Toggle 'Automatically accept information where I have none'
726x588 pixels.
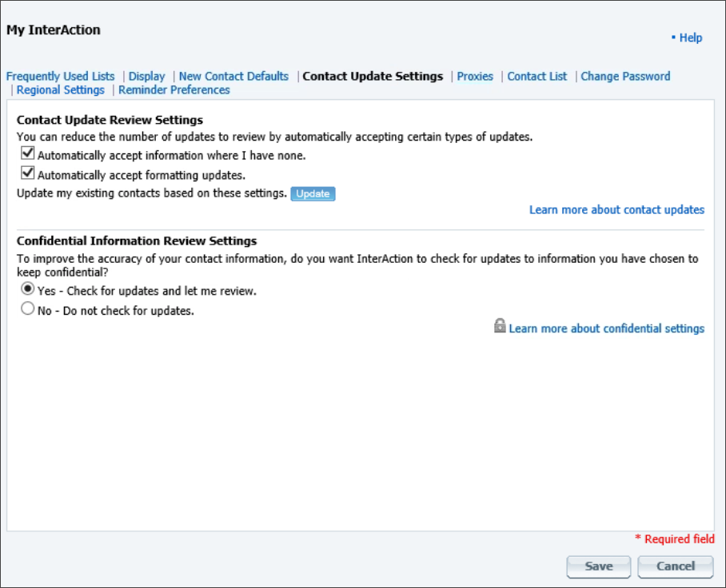(28, 153)
